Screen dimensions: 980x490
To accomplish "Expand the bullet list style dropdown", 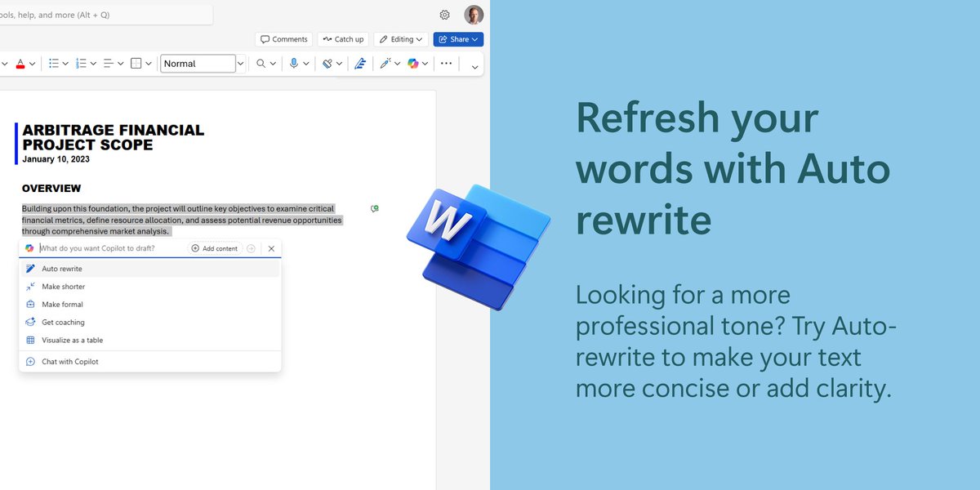I will [65, 63].
